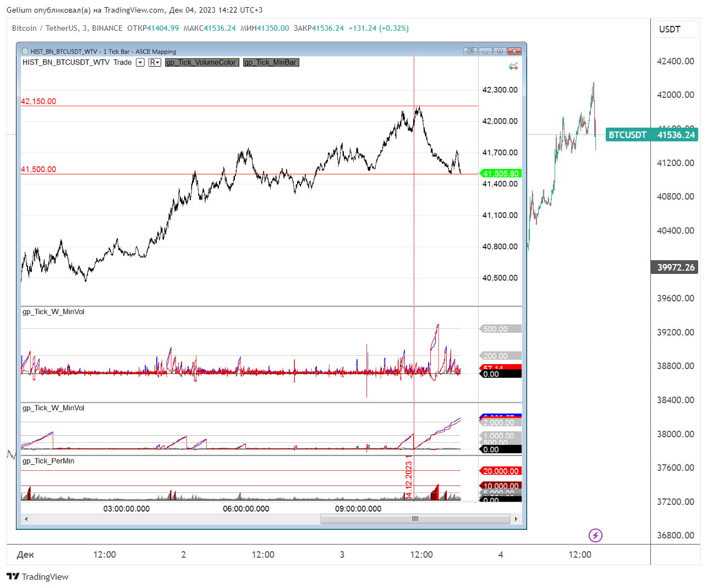Click the Дек month label on time axis
707x588 pixels.
click(x=25, y=554)
